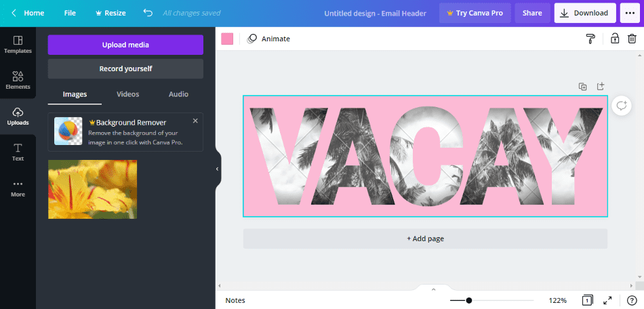The height and width of the screenshot is (309, 644).
Task: Adjust the zoom slider handle
Action: (x=468, y=300)
